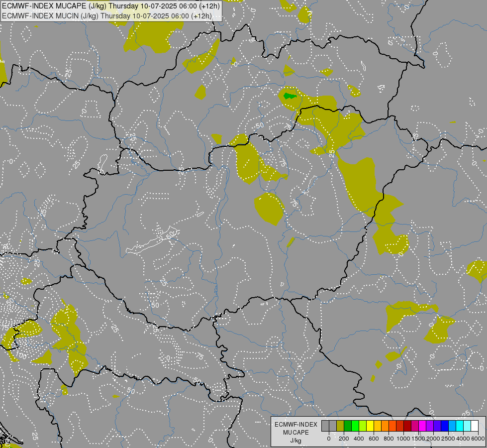Click the Lake Balaton outline on the map
This screenshot has height=448, width=487.
tap(152, 240)
